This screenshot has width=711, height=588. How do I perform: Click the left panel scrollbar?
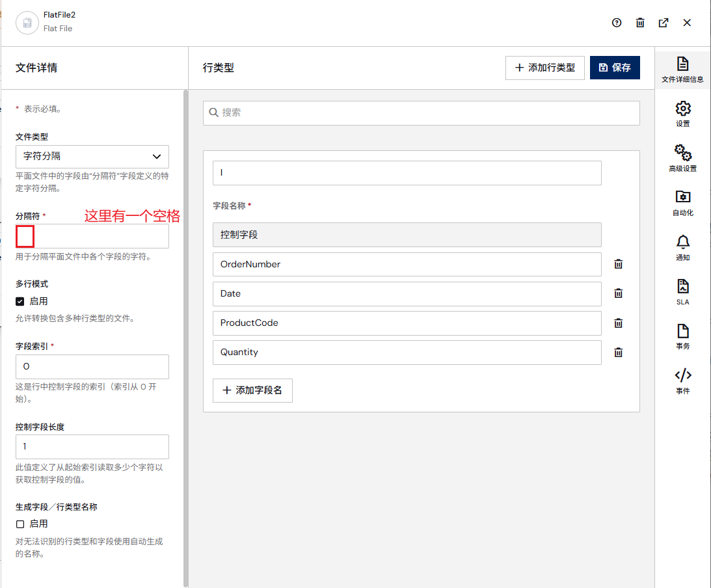(185, 338)
